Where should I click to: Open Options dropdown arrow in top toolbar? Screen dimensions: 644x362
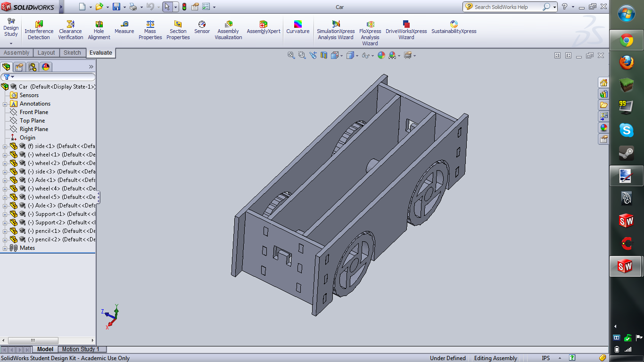(x=215, y=7)
